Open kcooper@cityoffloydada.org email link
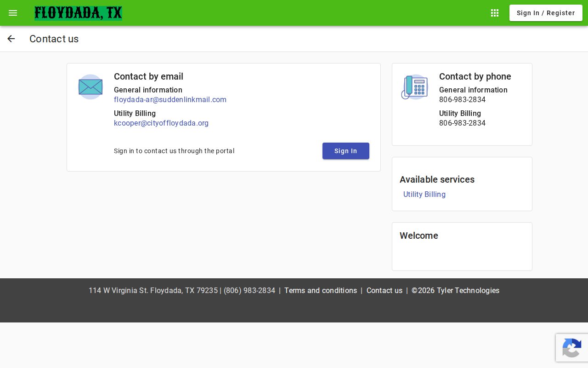Image resolution: width=588 pixels, height=368 pixels. [x=161, y=123]
